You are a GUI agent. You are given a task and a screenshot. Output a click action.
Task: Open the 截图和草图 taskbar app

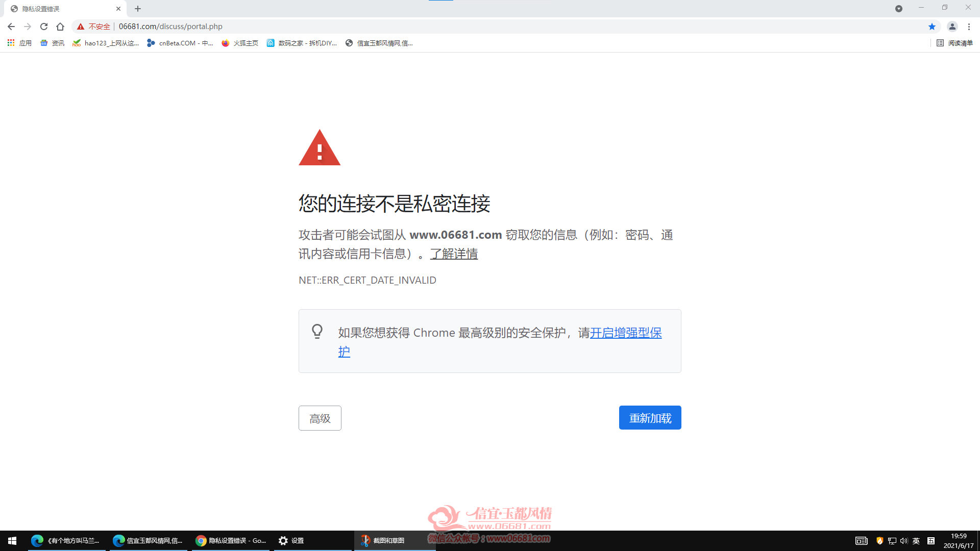395,541
